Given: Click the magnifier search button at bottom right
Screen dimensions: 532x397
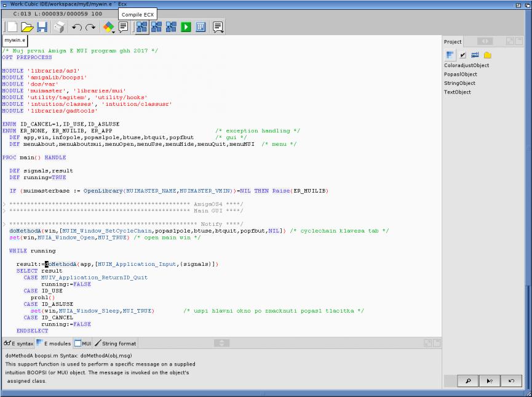Looking at the screenshot, I should 468,381.
